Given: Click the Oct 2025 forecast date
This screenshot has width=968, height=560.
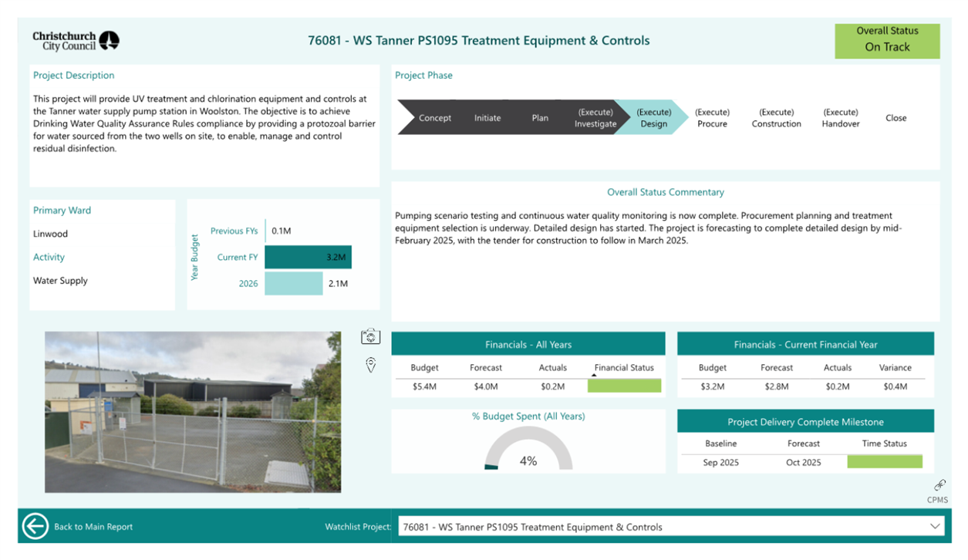Looking at the screenshot, I should [x=804, y=462].
